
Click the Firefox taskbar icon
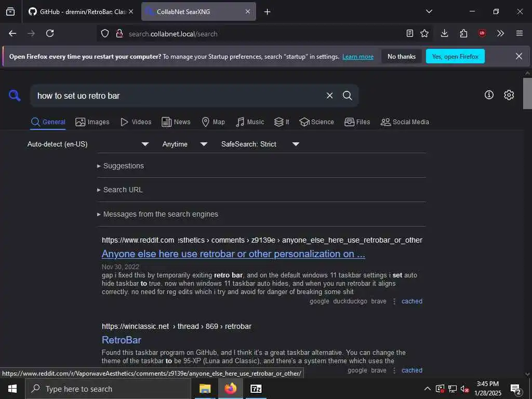click(230, 389)
